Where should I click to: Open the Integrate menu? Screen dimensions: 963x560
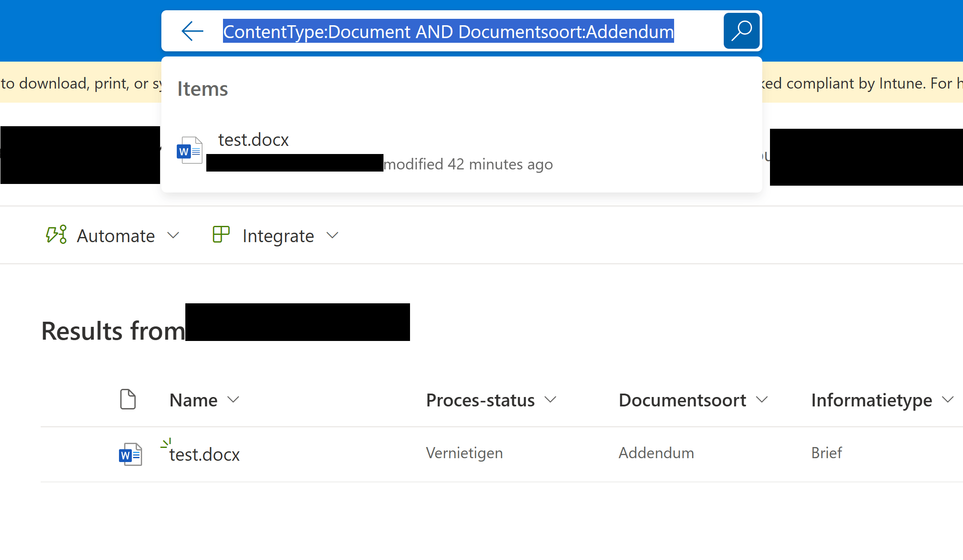pyautogui.click(x=278, y=236)
